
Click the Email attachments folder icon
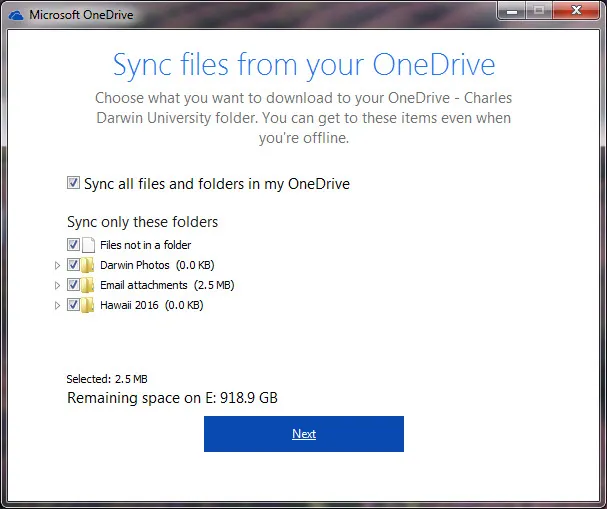click(87, 285)
